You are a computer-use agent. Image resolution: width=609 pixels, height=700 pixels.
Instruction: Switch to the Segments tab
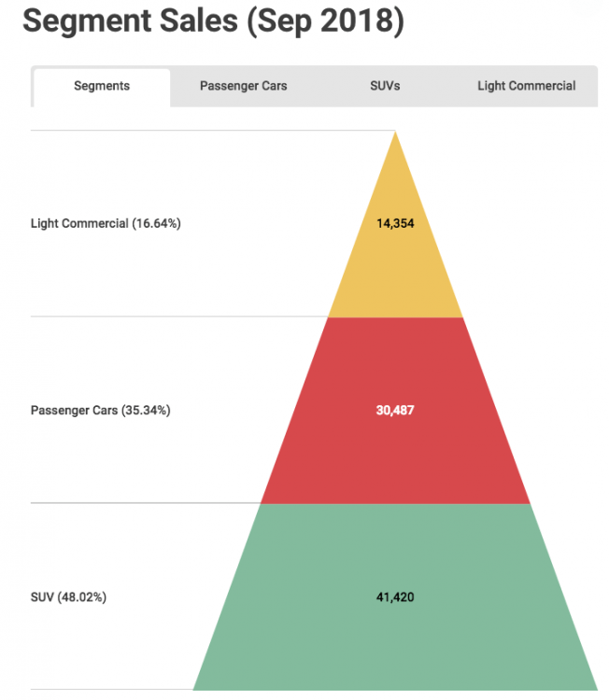[102, 86]
